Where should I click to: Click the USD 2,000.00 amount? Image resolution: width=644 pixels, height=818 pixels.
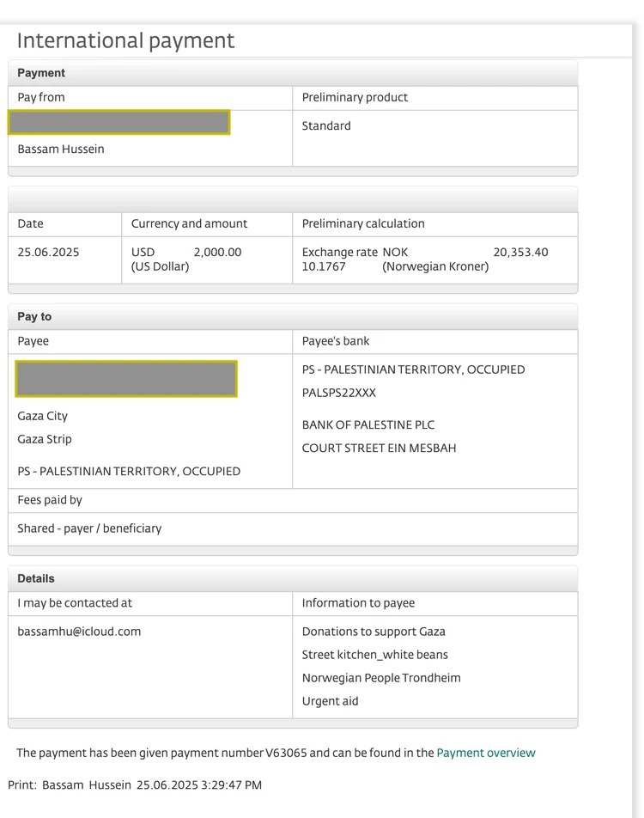[x=217, y=252]
